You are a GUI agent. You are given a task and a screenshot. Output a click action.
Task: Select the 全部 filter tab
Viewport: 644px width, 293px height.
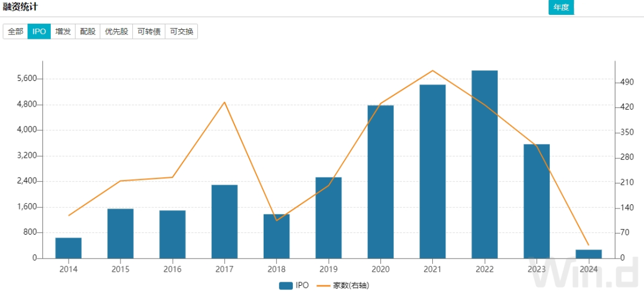pos(16,32)
